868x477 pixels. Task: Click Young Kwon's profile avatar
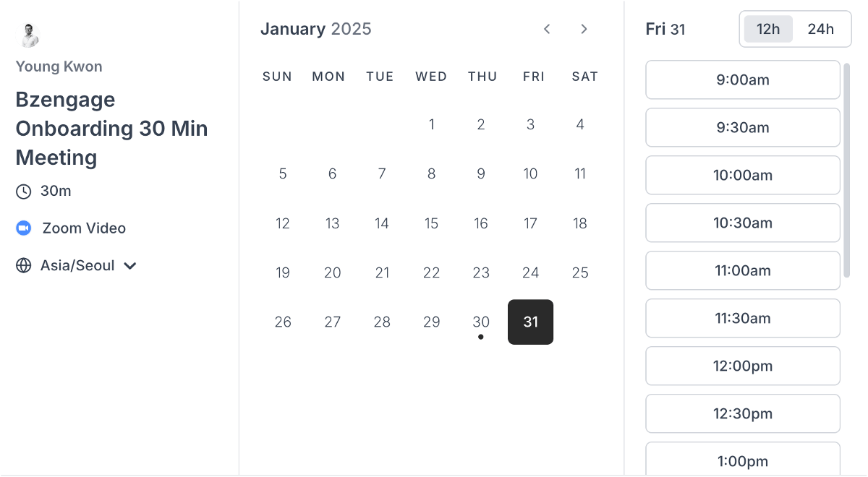[x=30, y=35]
